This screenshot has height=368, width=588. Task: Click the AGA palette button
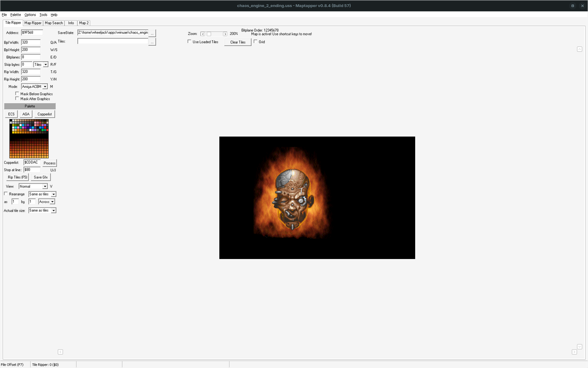26,114
